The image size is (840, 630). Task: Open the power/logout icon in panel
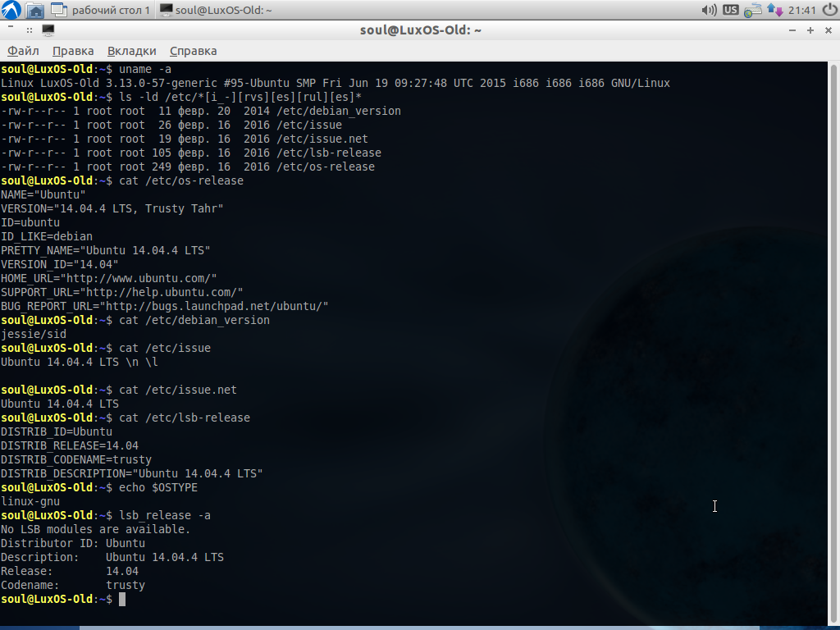(x=829, y=10)
